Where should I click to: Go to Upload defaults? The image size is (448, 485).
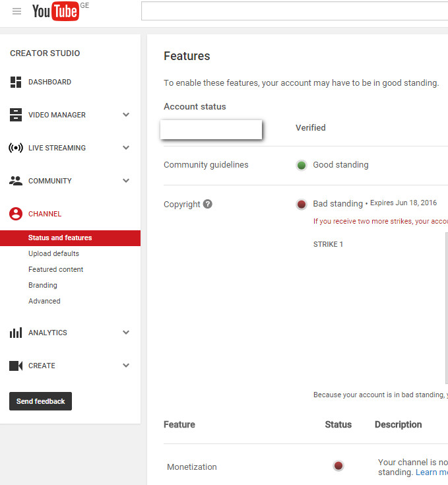point(54,253)
